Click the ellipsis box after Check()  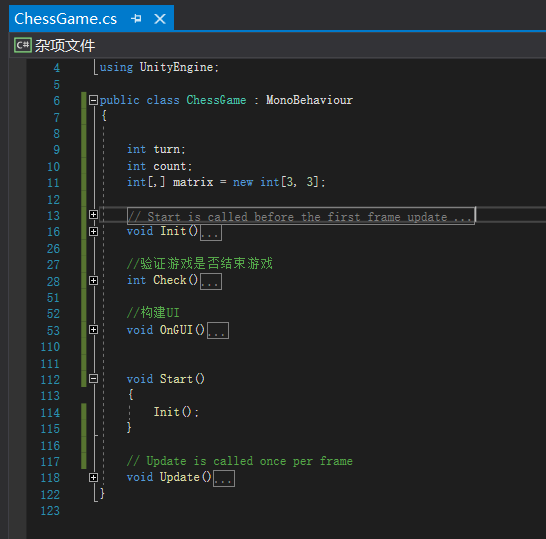(x=211, y=281)
